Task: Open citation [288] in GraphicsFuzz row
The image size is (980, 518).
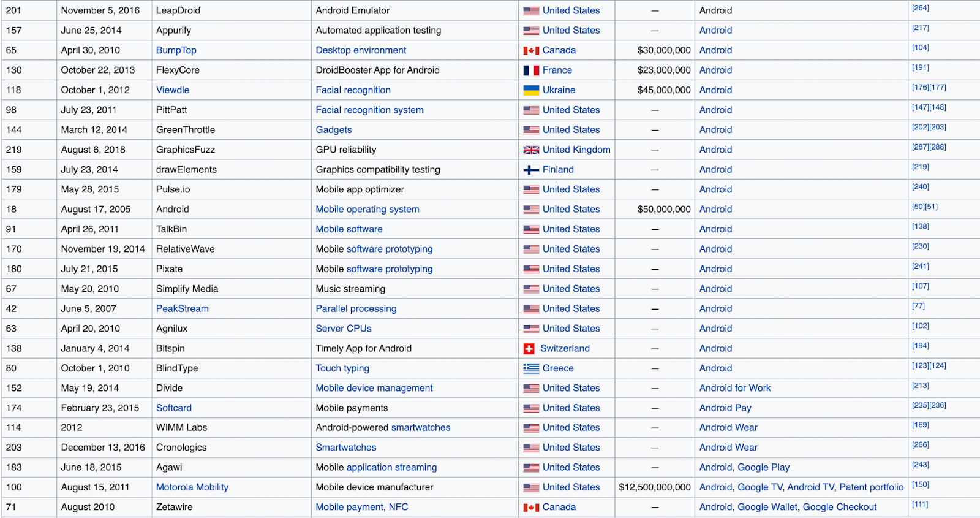Action: (x=938, y=147)
